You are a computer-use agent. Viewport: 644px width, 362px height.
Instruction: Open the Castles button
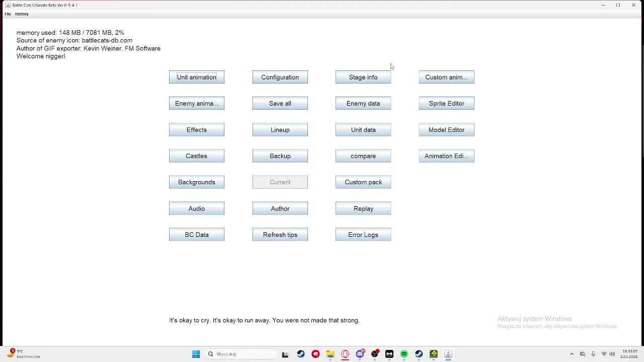point(197,156)
